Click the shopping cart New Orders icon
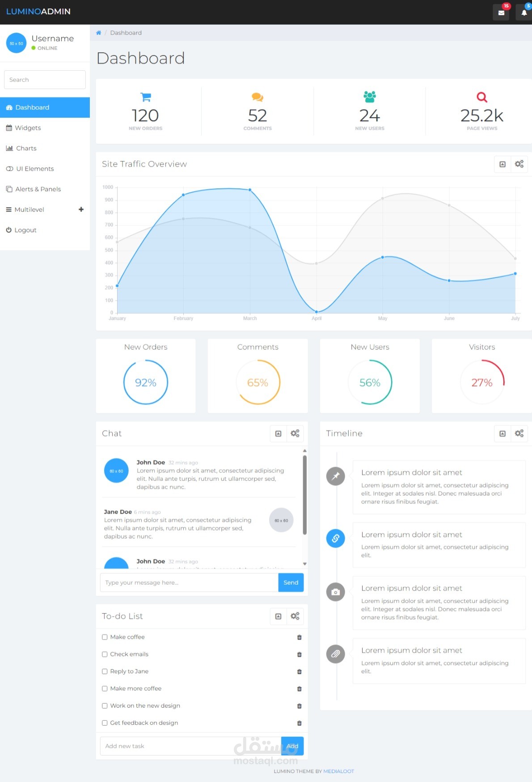The image size is (532, 782). pyautogui.click(x=146, y=97)
